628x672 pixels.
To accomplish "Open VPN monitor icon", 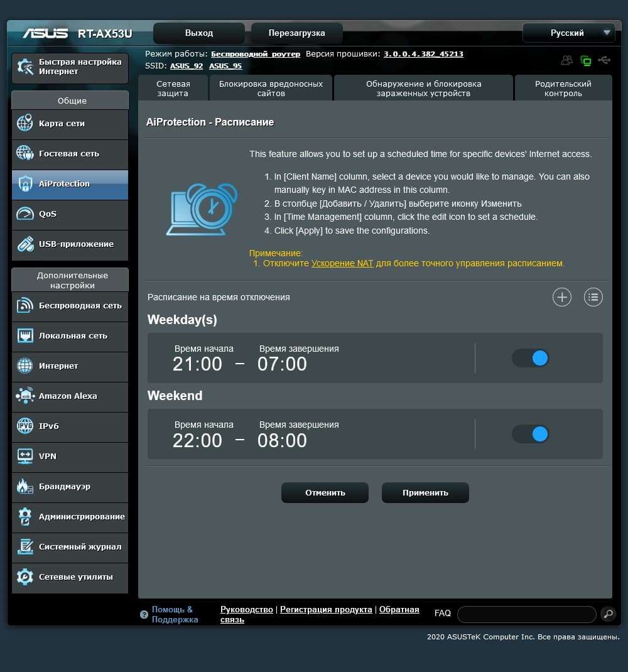I will point(25,456).
